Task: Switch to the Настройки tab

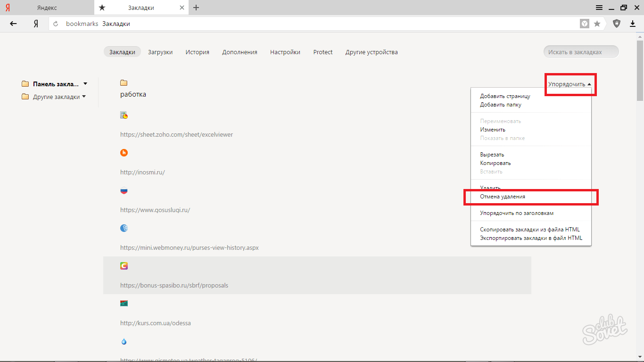Action: tap(285, 52)
